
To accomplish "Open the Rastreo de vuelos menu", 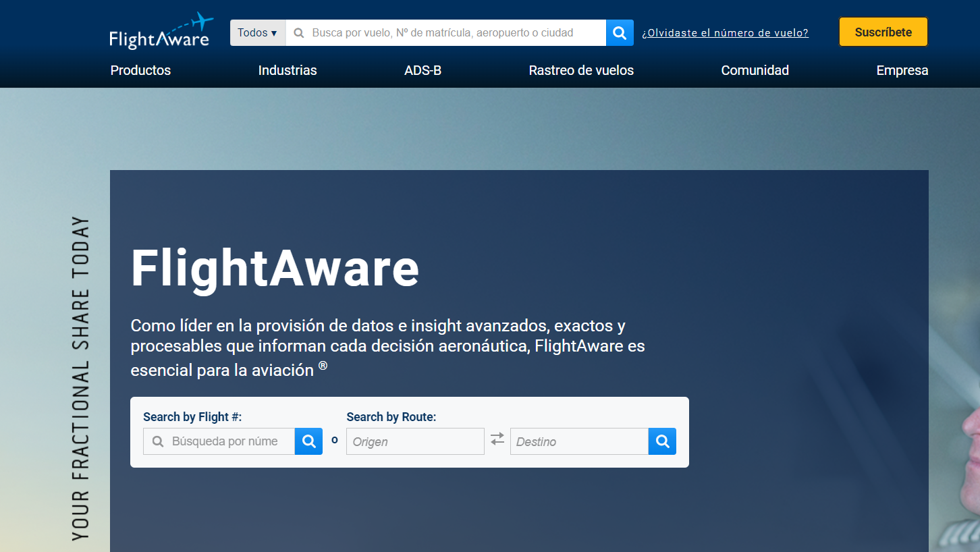I will pos(581,70).
